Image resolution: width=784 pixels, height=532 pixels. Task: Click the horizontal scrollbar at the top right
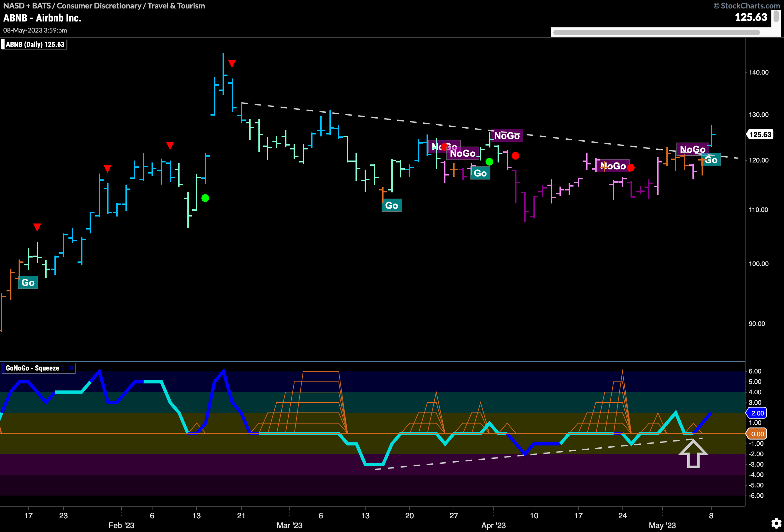point(656,33)
